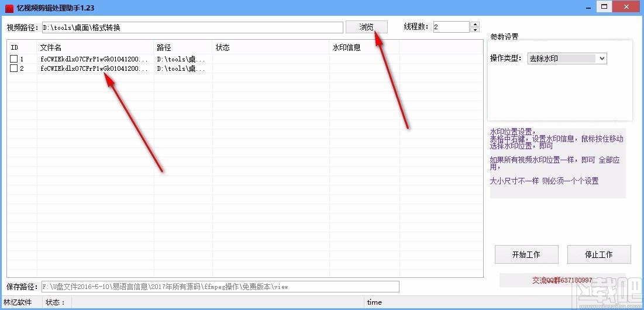Click the path cell in row 2

[181, 68]
